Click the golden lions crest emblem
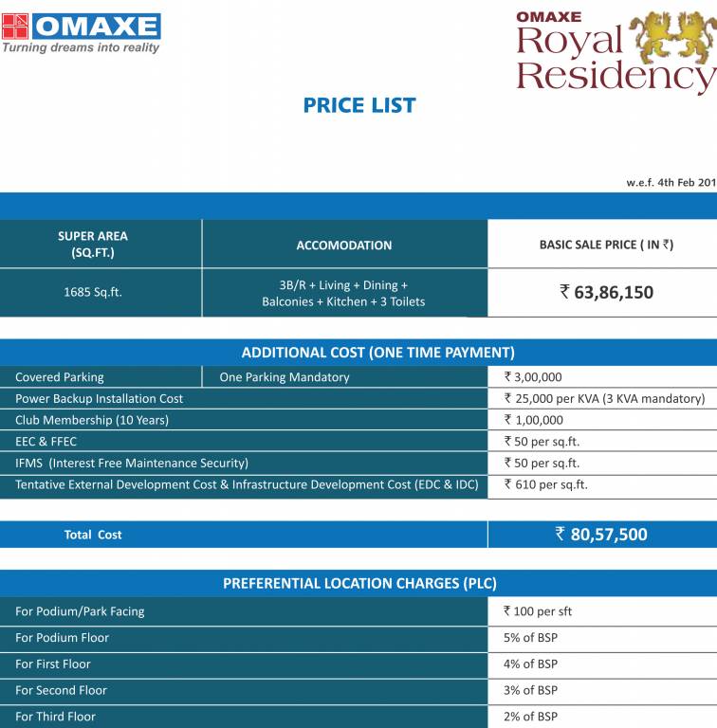Viewport: 717px width, 728px height. (x=672, y=38)
